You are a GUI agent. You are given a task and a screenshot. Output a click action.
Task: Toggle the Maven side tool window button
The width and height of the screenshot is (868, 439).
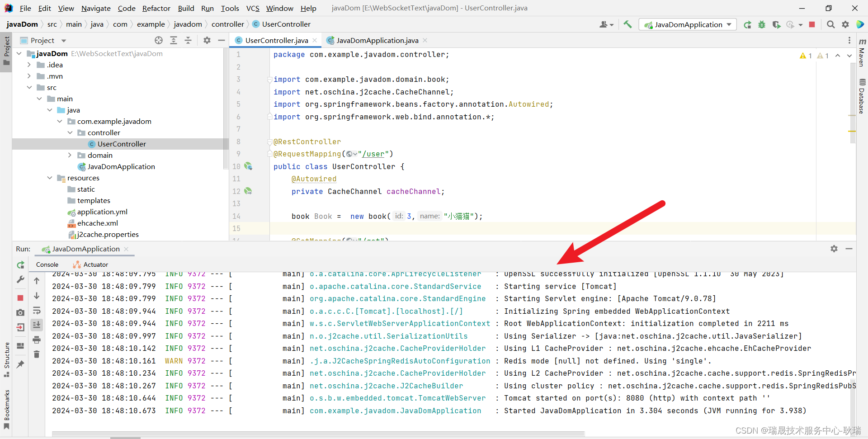[x=862, y=53]
